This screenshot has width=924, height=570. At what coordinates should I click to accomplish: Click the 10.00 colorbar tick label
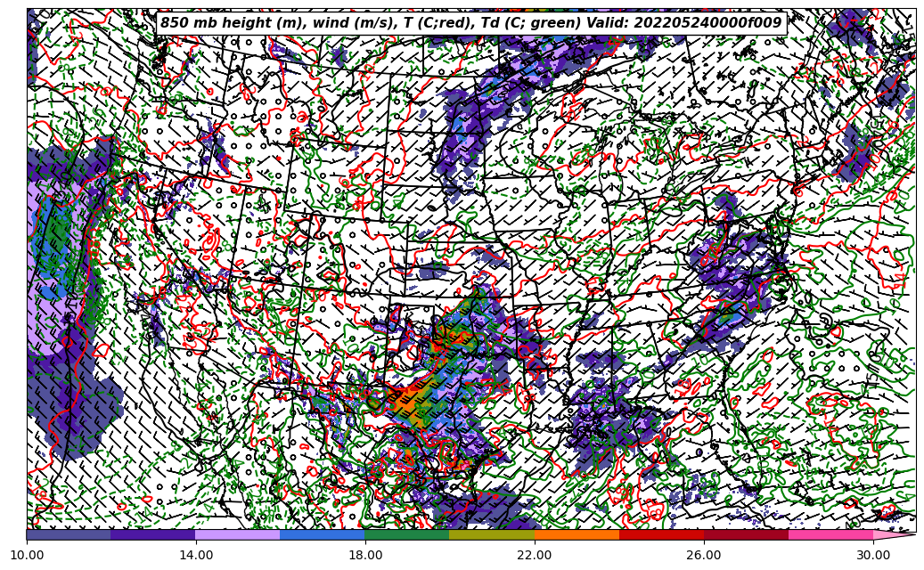(x=27, y=555)
